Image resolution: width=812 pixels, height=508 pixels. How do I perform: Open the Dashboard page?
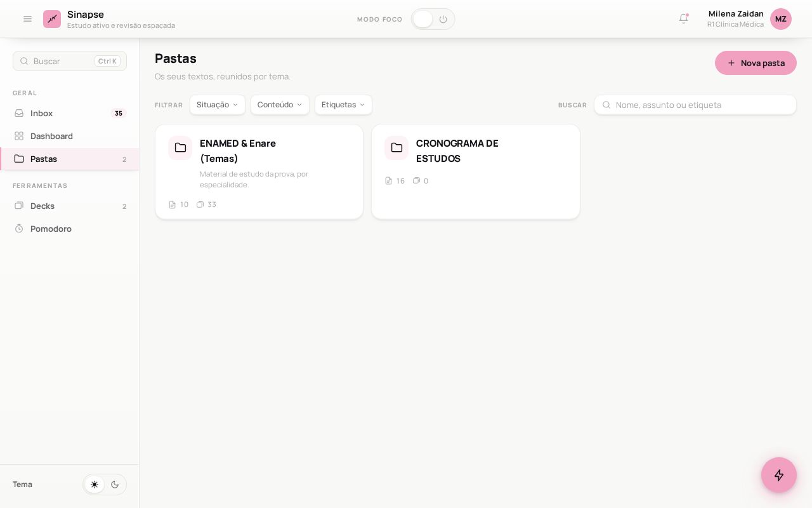(70, 136)
